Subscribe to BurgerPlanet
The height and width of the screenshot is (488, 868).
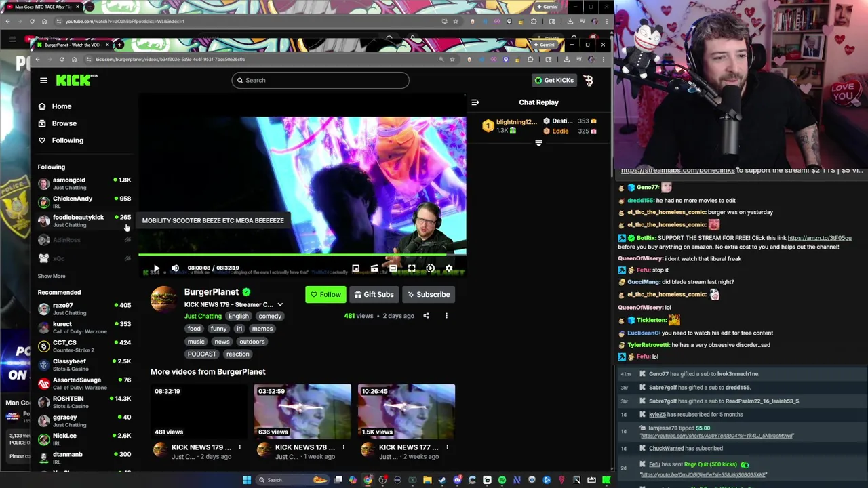point(428,295)
